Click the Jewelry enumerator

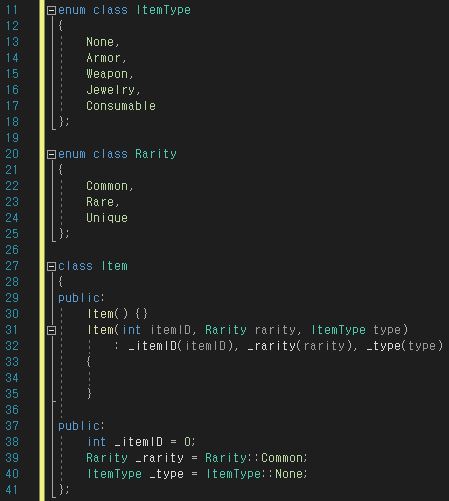(x=110, y=90)
